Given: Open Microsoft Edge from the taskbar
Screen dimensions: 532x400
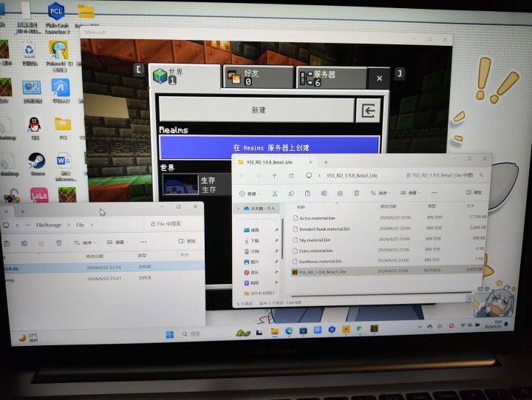Looking at the screenshot, I should tap(289, 330).
